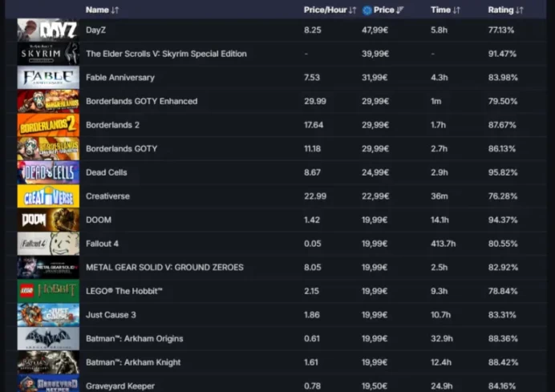
Task: Click Skyrim rating 91.47%
Action: pos(502,54)
